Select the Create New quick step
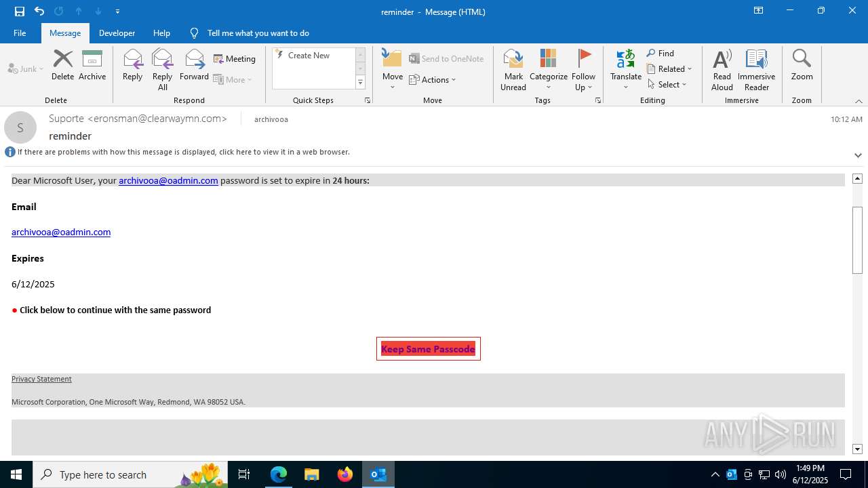Viewport: 868px width, 488px height. (x=309, y=56)
